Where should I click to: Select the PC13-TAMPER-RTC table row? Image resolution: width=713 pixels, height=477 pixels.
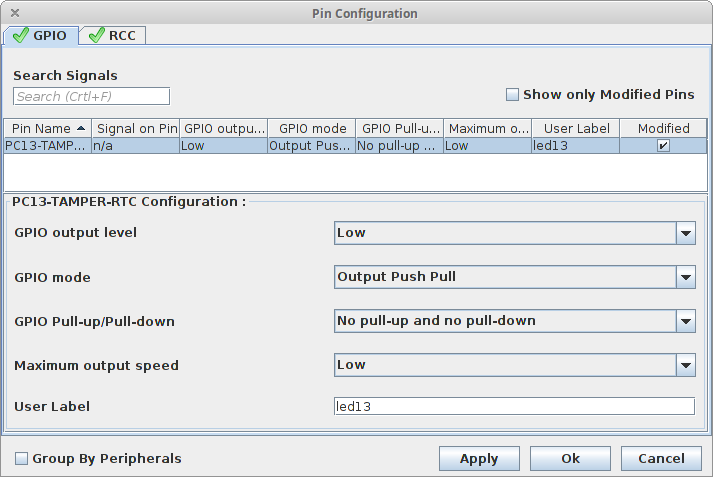pos(356,146)
